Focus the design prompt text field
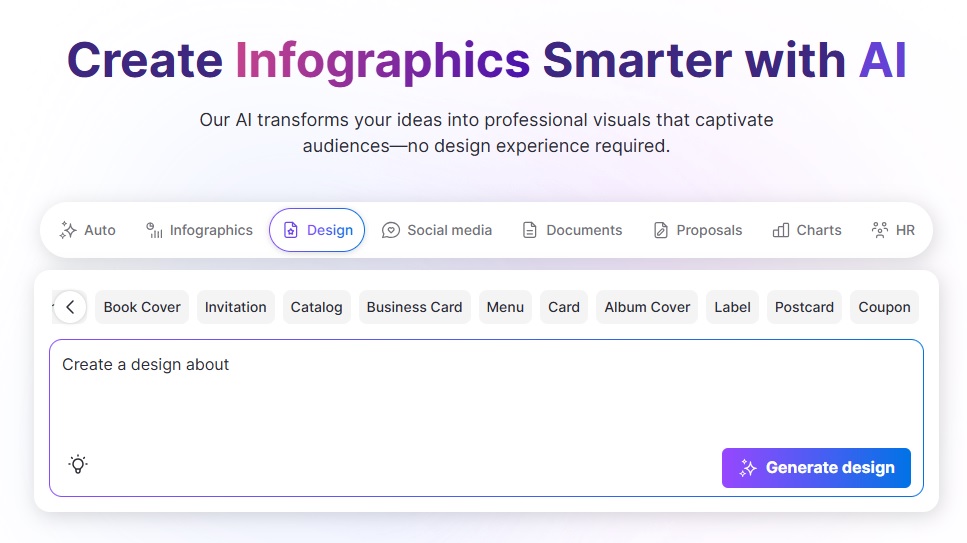The height and width of the screenshot is (543, 967). [485, 395]
